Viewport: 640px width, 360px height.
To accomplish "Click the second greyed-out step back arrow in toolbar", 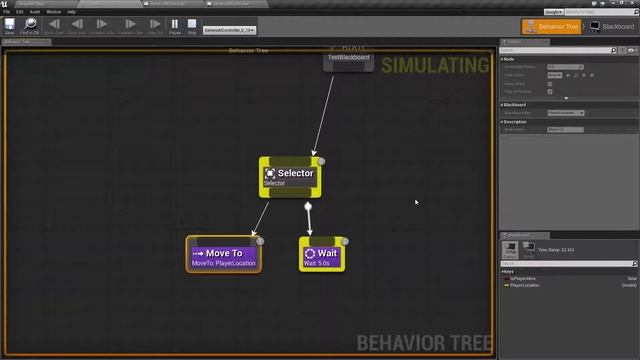I will (x=77, y=26).
